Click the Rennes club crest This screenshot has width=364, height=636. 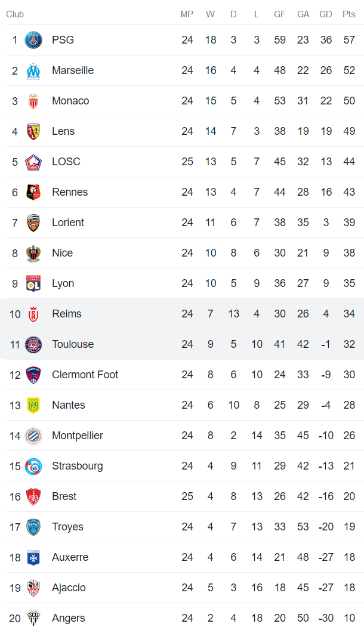click(33, 192)
